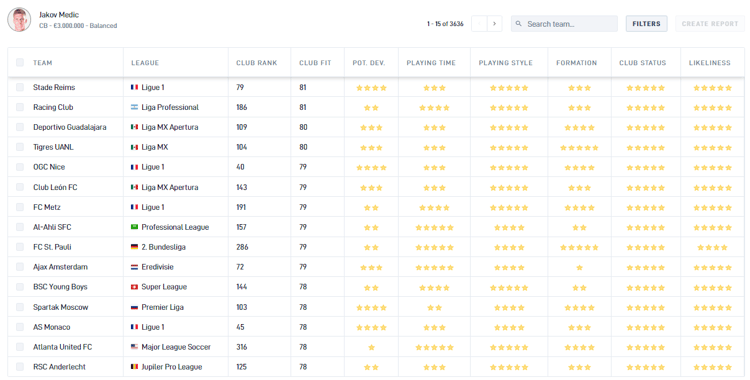Screen dimensions: 750x380
Task: Sort by CLUB FIT column header
Action: (315, 63)
